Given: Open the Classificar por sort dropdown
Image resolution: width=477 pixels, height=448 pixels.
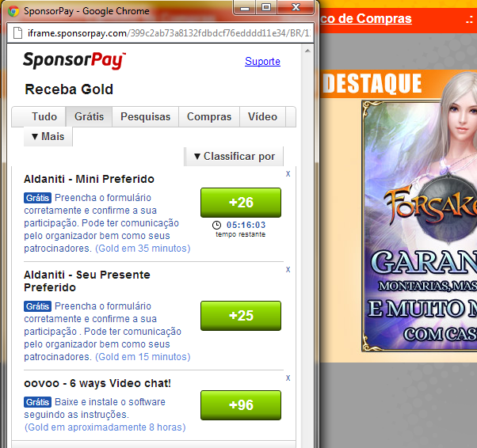Looking at the screenshot, I should (235, 157).
